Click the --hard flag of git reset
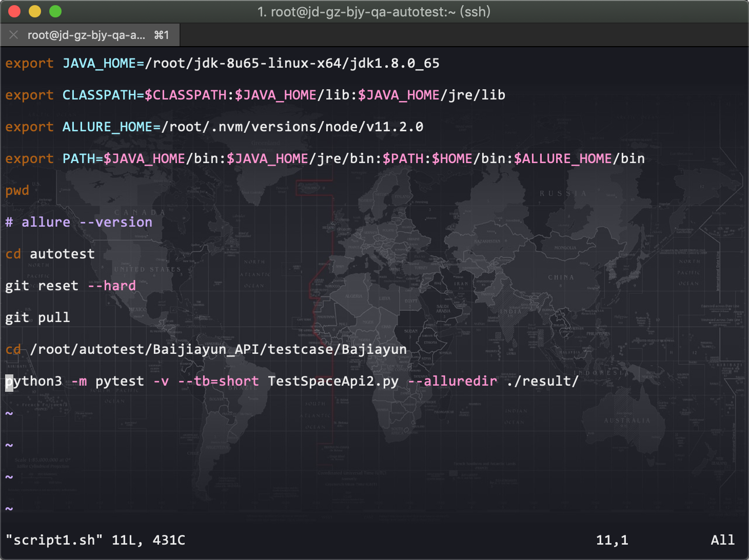Image resolution: width=749 pixels, height=560 pixels. tap(112, 286)
